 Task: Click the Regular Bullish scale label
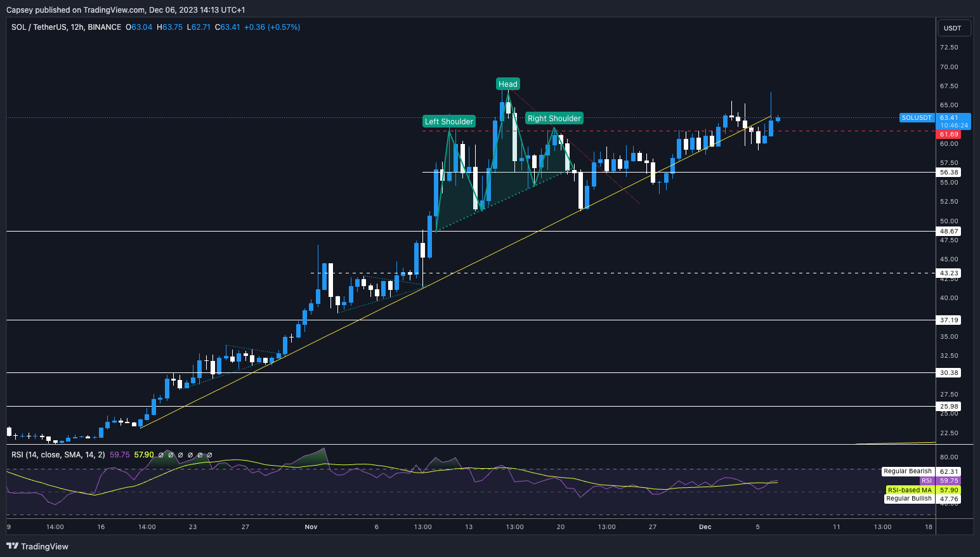click(908, 499)
